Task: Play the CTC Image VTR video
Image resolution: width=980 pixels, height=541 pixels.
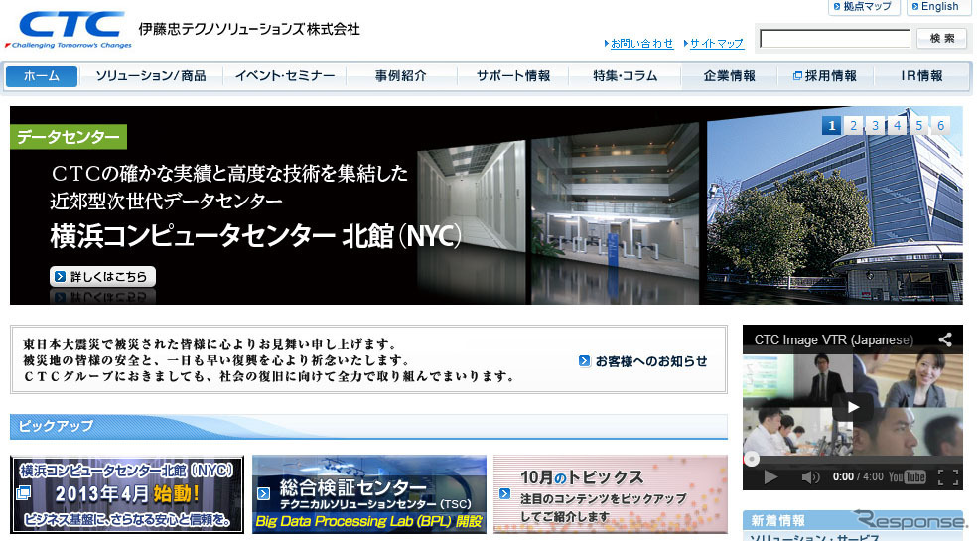Action: 853,407
